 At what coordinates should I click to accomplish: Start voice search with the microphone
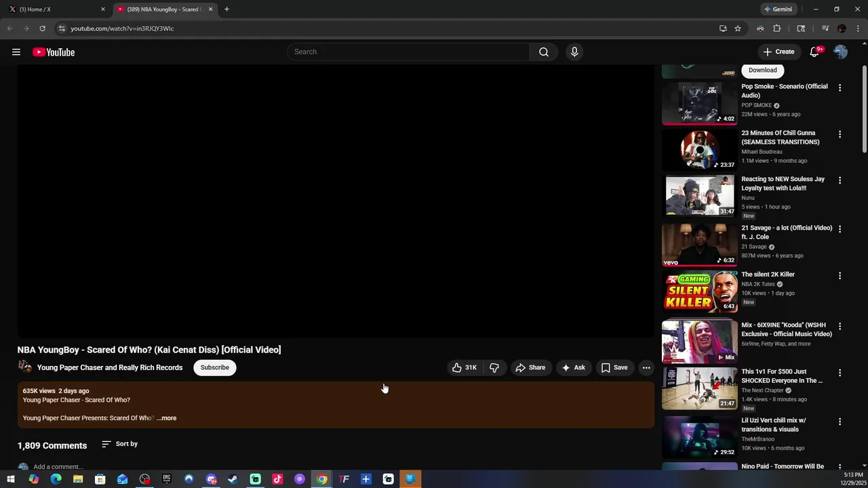(x=574, y=52)
